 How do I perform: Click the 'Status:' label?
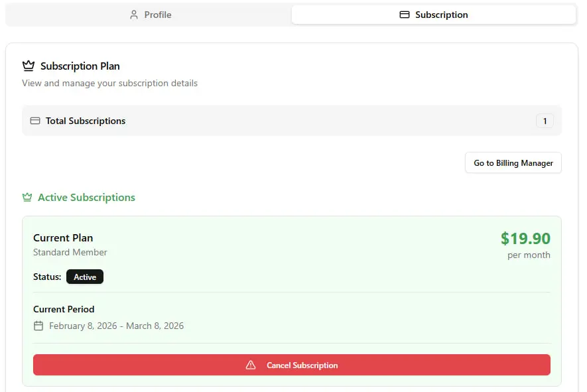pyautogui.click(x=47, y=277)
